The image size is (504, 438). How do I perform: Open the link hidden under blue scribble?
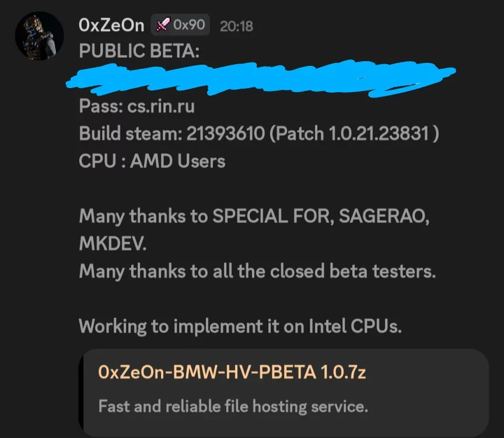click(x=260, y=78)
